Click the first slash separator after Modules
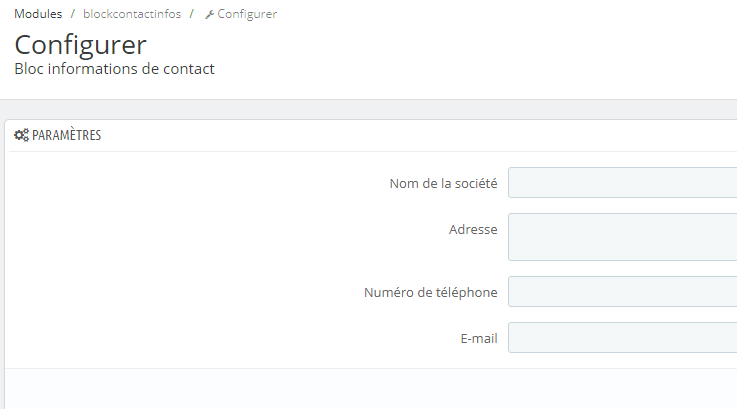The width and height of the screenshot is (737, 409). point(73,14)
